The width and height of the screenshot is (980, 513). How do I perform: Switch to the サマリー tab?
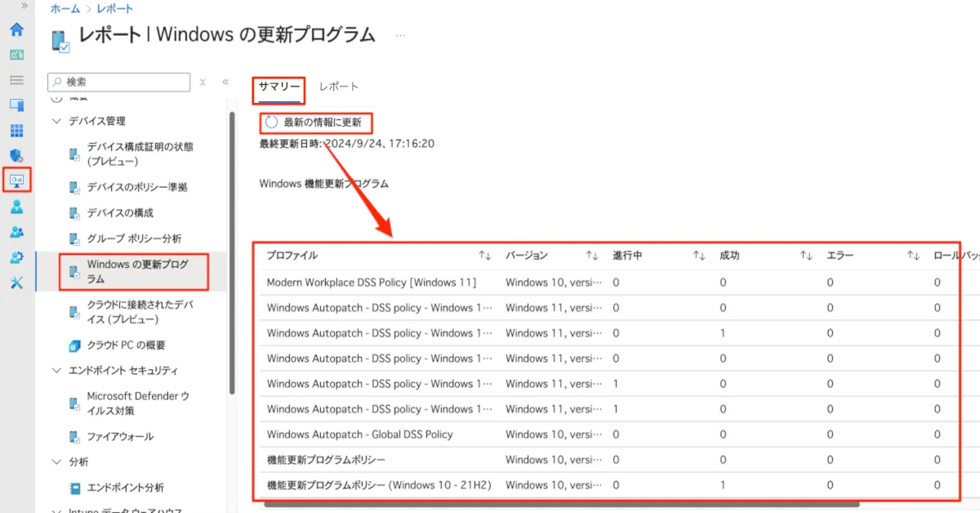coord(279,87)
